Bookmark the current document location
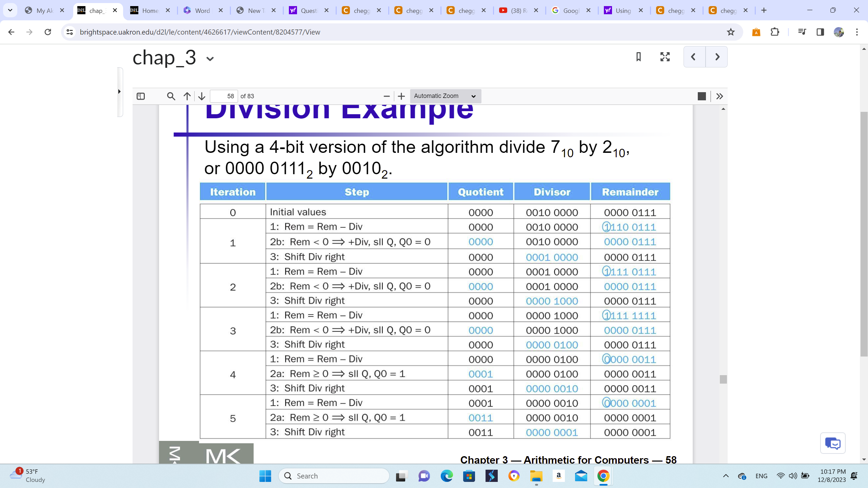Image resolution: width=868 pixels, height=488 pixels. point(638,57)
